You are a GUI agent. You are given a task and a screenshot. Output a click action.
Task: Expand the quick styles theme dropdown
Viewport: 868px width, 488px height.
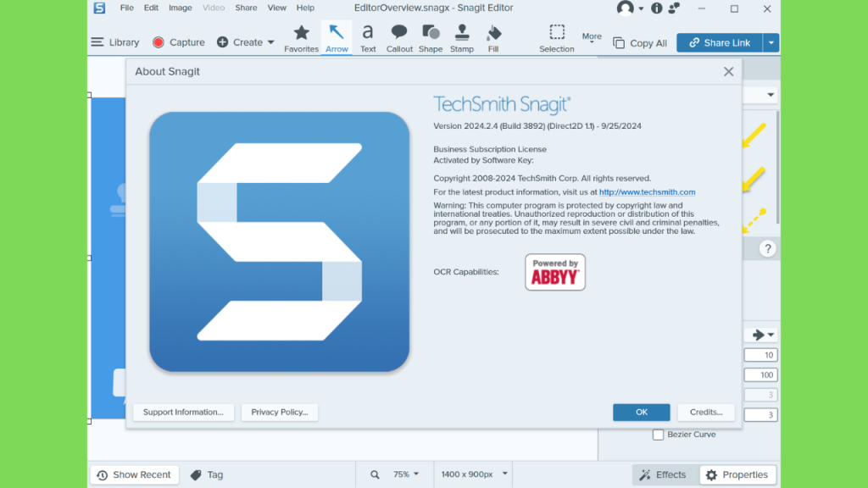pyautogui.click(x=770, y=95)
